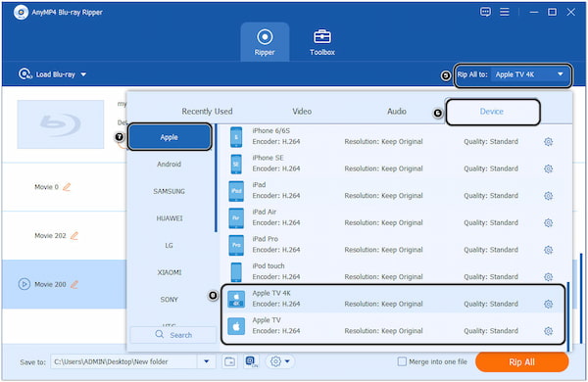Choose the Apple TV profile icon
Image resolution: width=588 pixels, height=382 pixels.
click(x=236, y=326)
